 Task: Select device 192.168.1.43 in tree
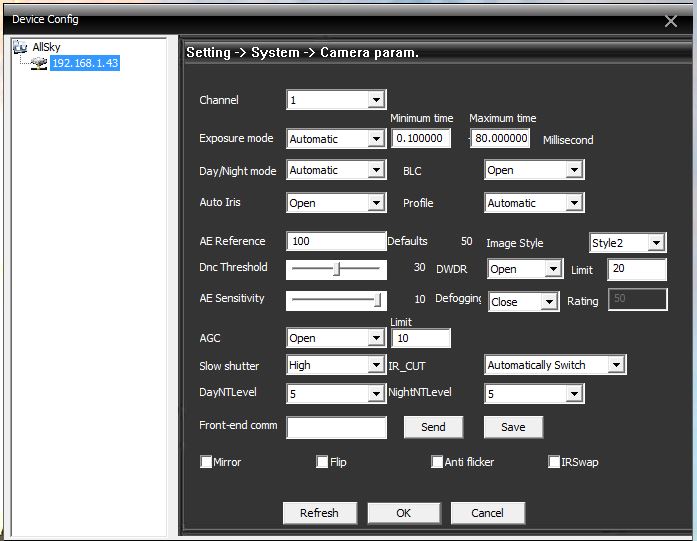coord(85,63)
